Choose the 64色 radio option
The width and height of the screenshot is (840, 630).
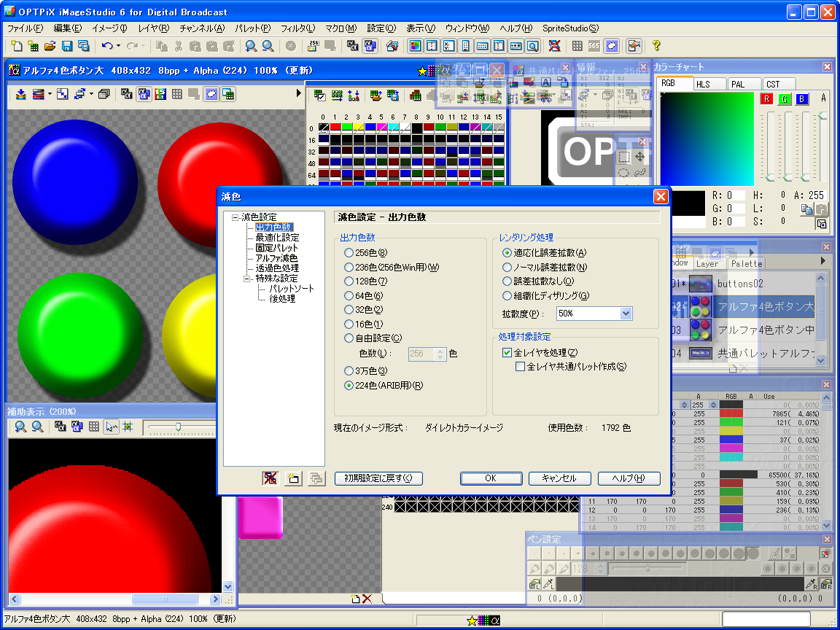[349, 295]
